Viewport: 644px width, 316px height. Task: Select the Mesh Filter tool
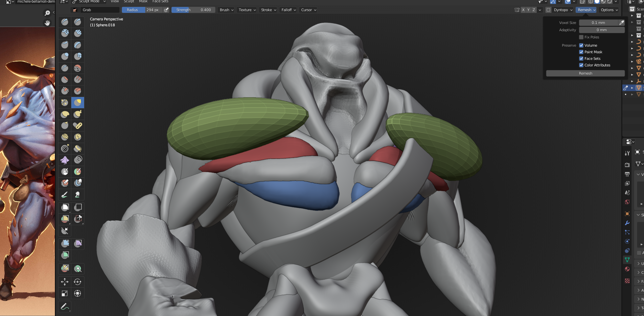(65, 244)
